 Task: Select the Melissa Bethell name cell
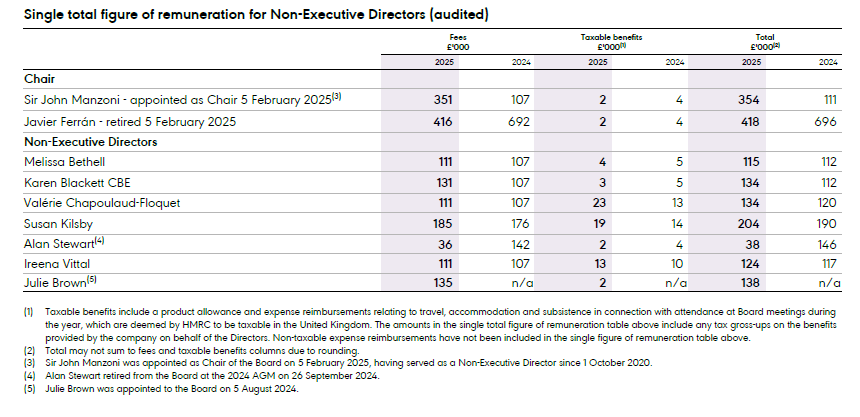66,162
